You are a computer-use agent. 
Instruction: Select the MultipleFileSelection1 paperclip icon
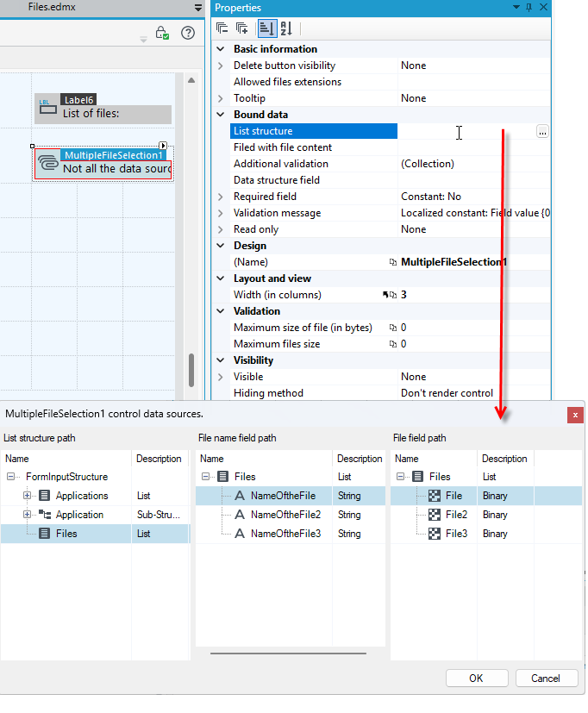[47, 162]
